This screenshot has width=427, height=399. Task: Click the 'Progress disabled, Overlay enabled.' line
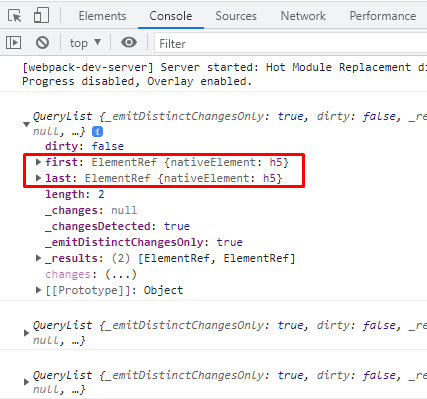coord(137,81)
